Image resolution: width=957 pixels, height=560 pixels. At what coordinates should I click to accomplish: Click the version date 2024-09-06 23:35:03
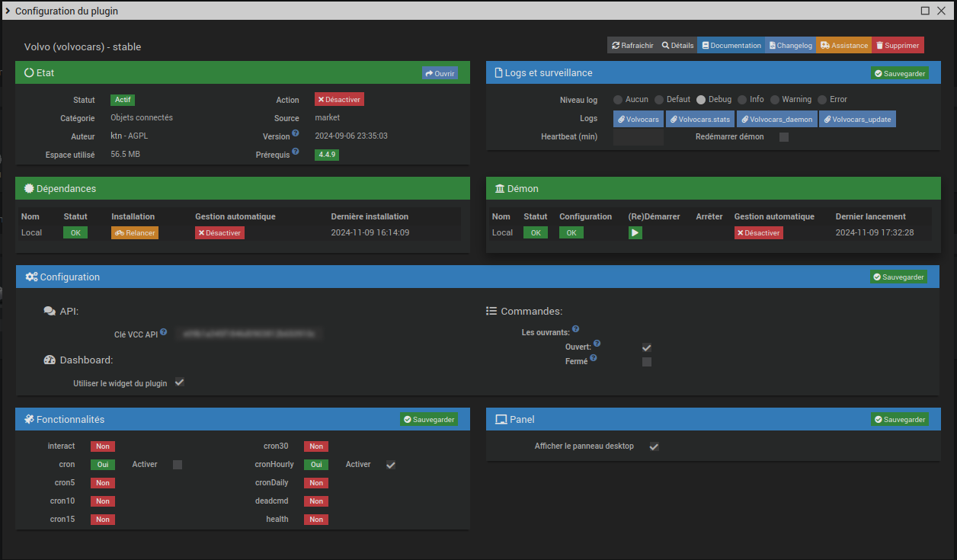click(351, 136)
